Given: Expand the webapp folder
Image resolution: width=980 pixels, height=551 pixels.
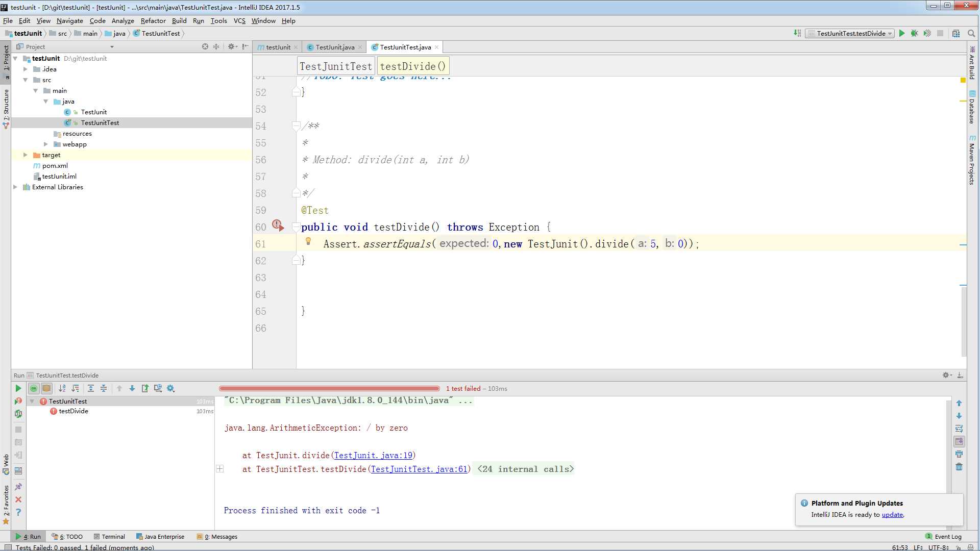Looking at the screenshot, I should coord(46,144).
